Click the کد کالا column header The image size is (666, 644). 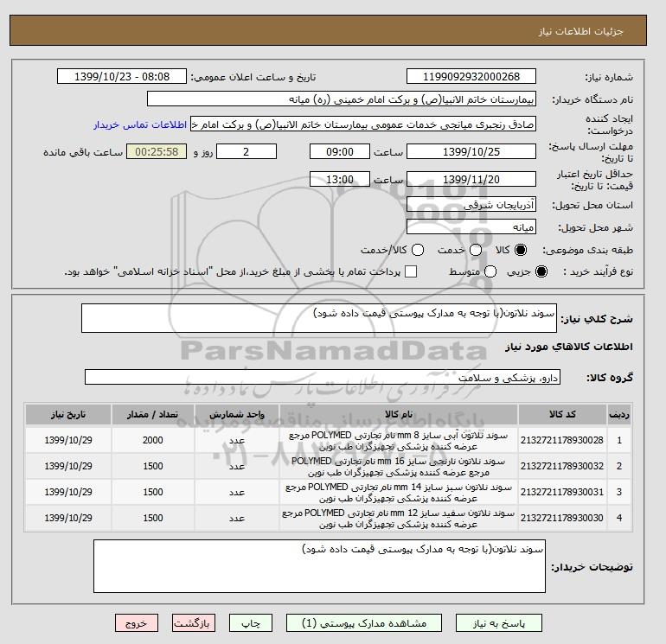pyautogui.click(x=562, y=414)
